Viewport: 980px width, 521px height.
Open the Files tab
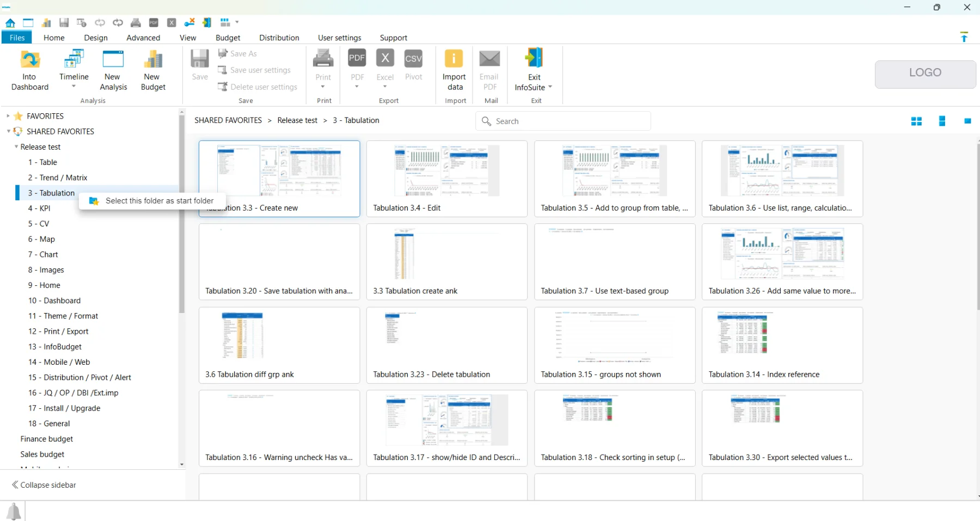click(x=17, y=38)
